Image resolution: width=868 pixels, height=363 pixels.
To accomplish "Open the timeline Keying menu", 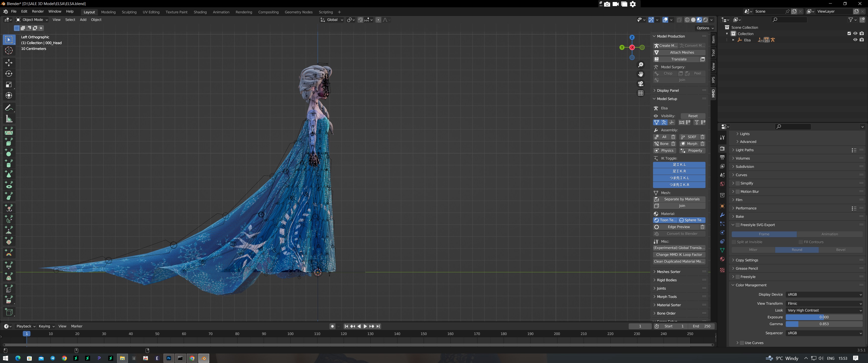I will [x=46, y=326].
